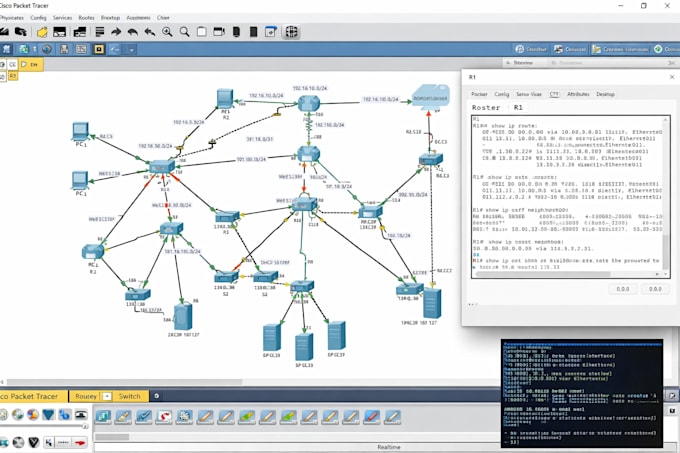
Task: Click the round globe icon in blue toolbar
Action: click(47, 49)
